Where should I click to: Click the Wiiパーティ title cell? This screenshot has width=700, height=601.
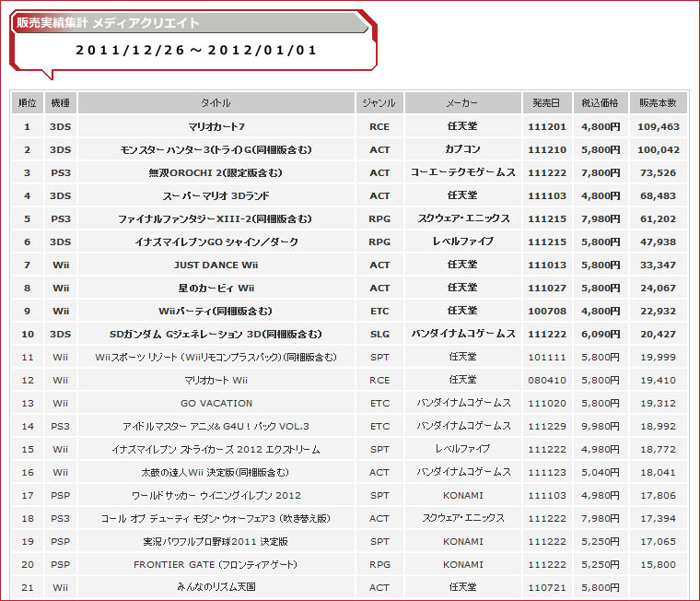point(216,311)
